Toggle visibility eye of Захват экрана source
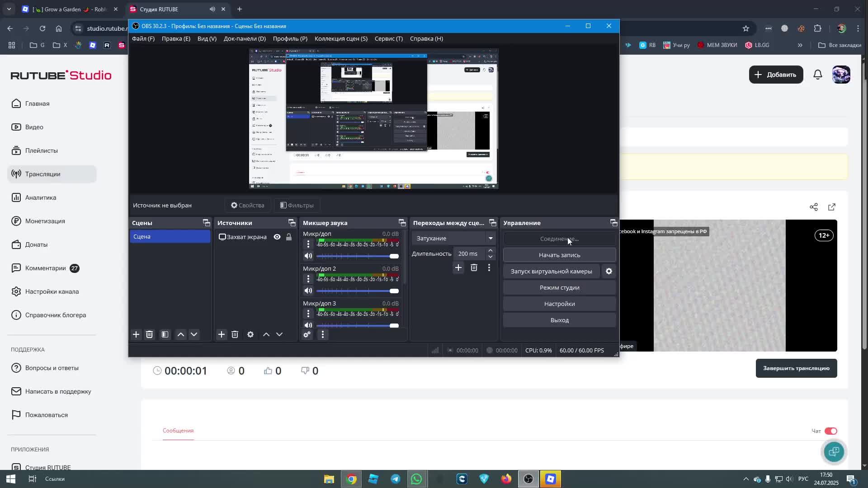Screen dimensions: 868x488 click(x=277, y=237)
